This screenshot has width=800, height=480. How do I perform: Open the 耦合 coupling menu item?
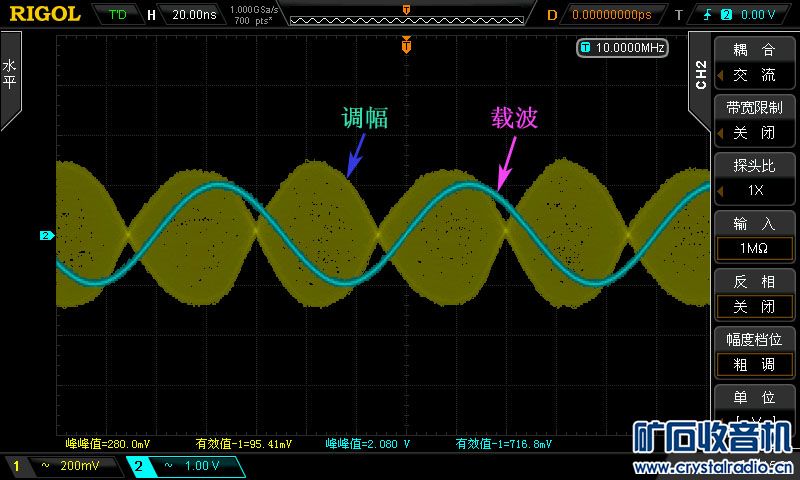754,49
